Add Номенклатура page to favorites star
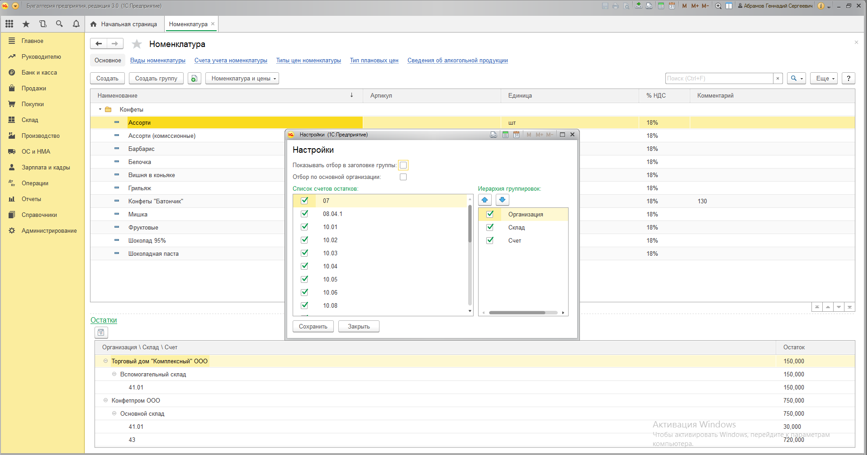The image size is (868, 455). tap(137, 44)
